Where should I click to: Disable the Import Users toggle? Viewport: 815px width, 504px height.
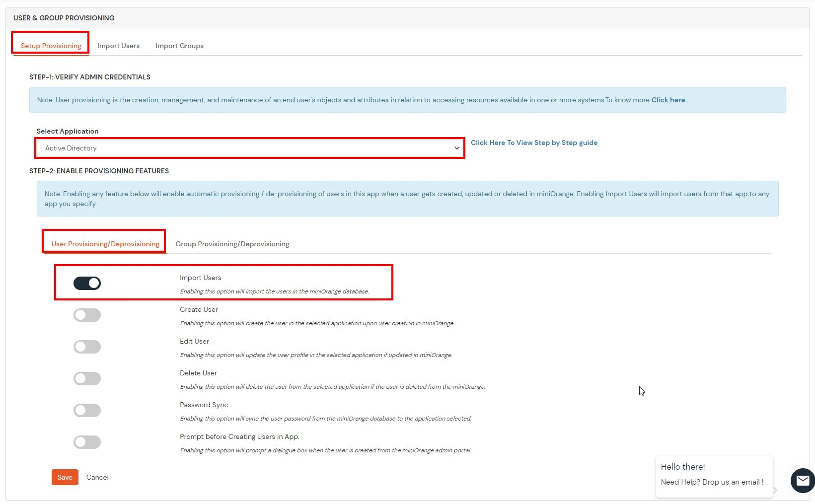coord(87,283)
